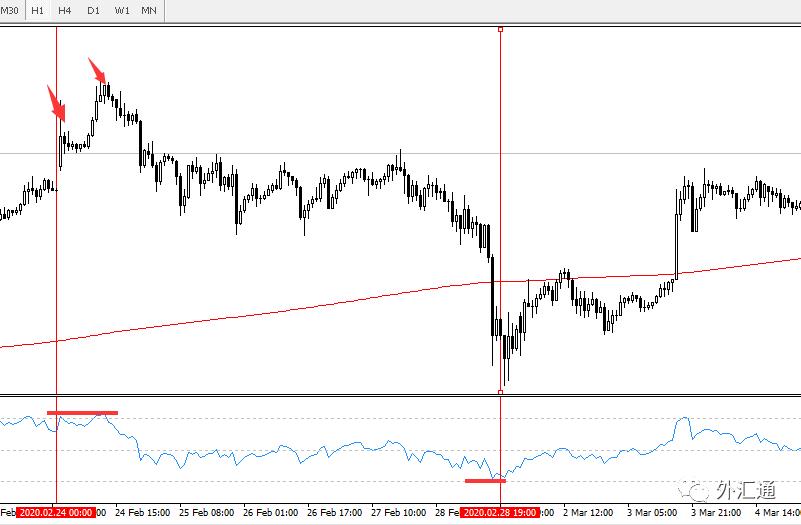801x525 pixels.
Task: Click the 2020.02.28 19:00 date label
Action: [x=500, y=512]
